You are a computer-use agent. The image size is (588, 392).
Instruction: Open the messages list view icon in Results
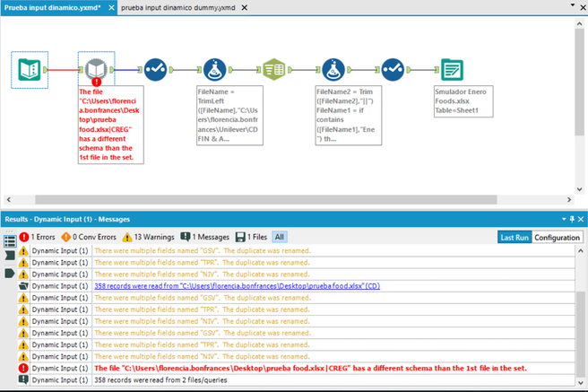10,240
